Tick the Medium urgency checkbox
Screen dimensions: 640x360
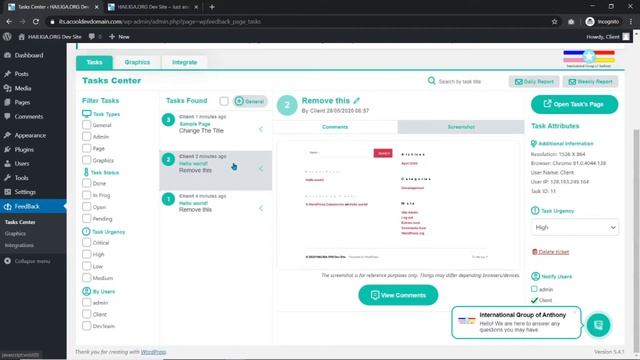pyautogui.click(x=87, y=278)
